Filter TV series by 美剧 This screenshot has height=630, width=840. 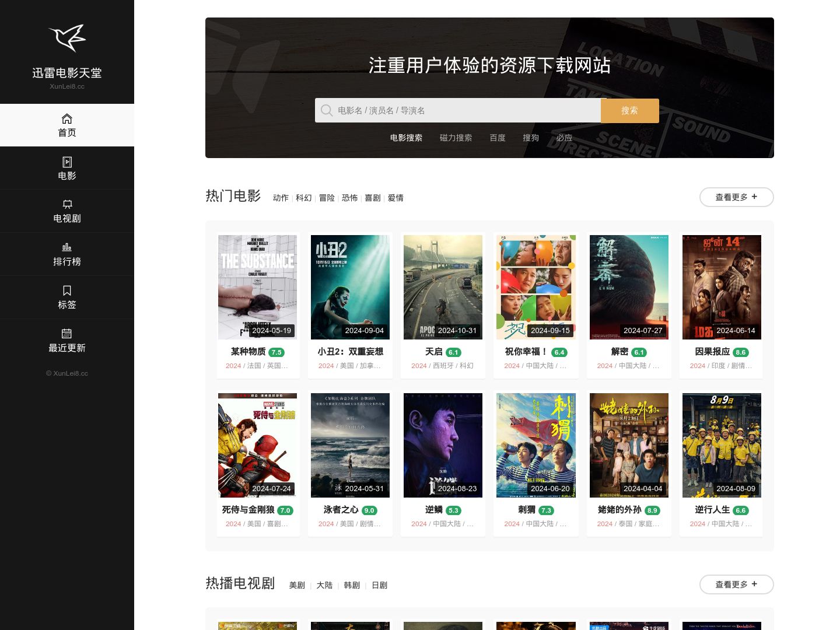[297, 585]
